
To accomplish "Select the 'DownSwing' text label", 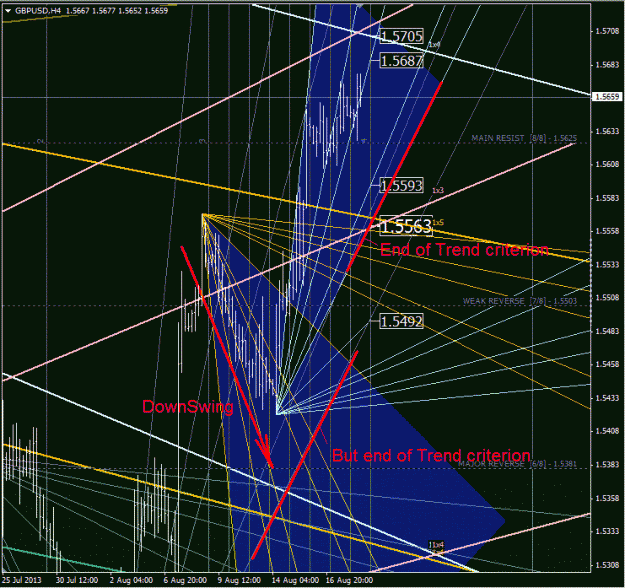I will [x=188, y=407].
